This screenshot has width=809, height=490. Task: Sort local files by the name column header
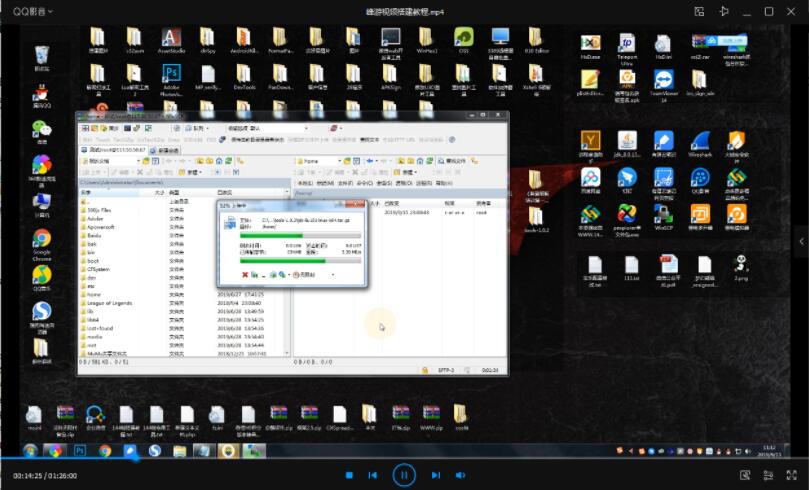[x=108, y=192]
